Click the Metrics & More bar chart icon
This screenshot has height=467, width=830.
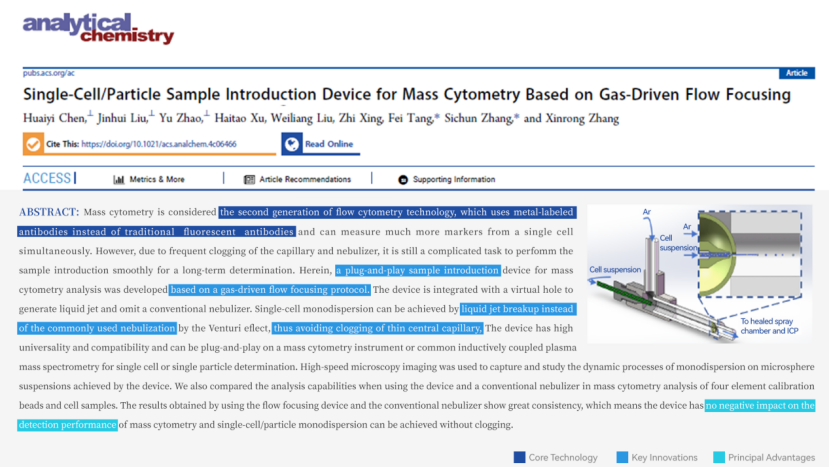pyautogui.click(x=119, y=180)
